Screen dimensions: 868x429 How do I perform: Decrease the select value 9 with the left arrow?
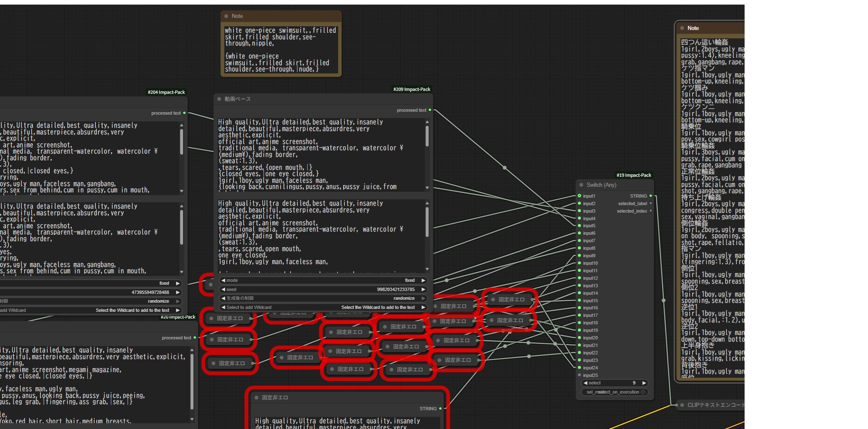pos(585,383)
